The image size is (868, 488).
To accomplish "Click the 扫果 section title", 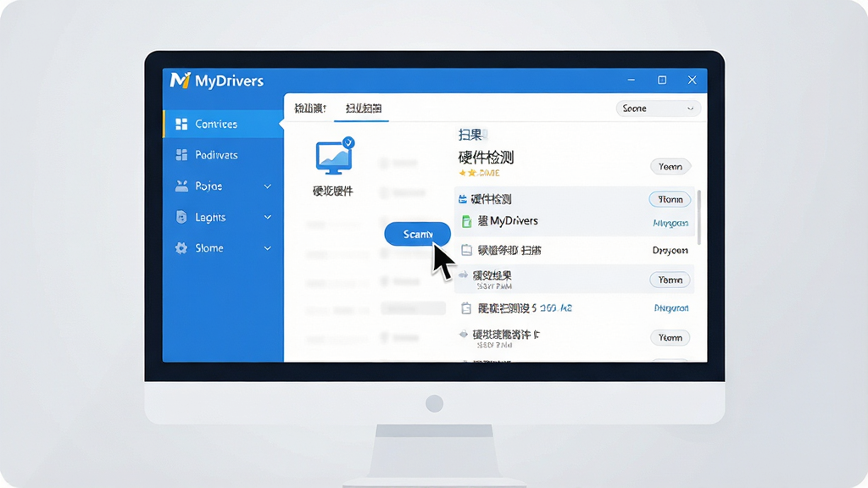I will coord(470,135).
